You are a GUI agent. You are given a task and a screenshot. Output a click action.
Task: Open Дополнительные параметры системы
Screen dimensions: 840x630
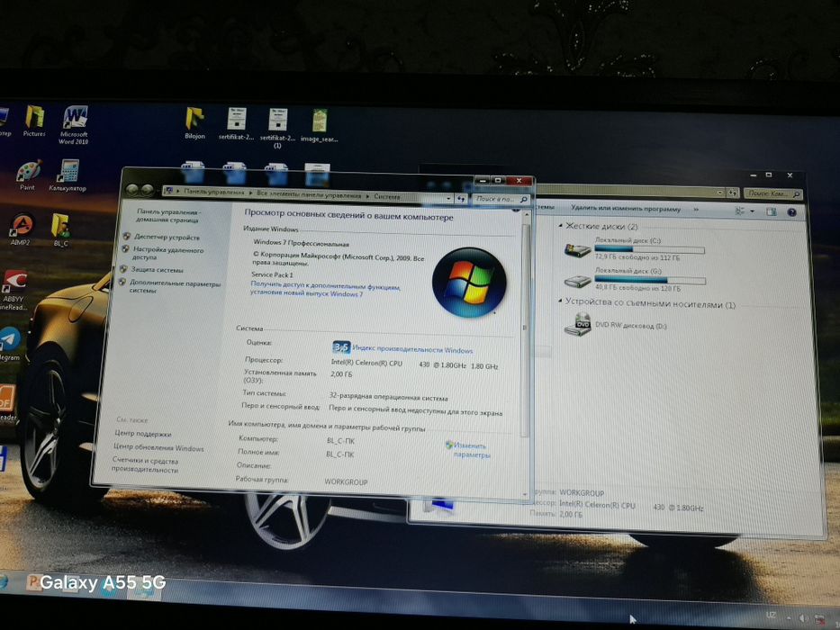pos(175,286)
